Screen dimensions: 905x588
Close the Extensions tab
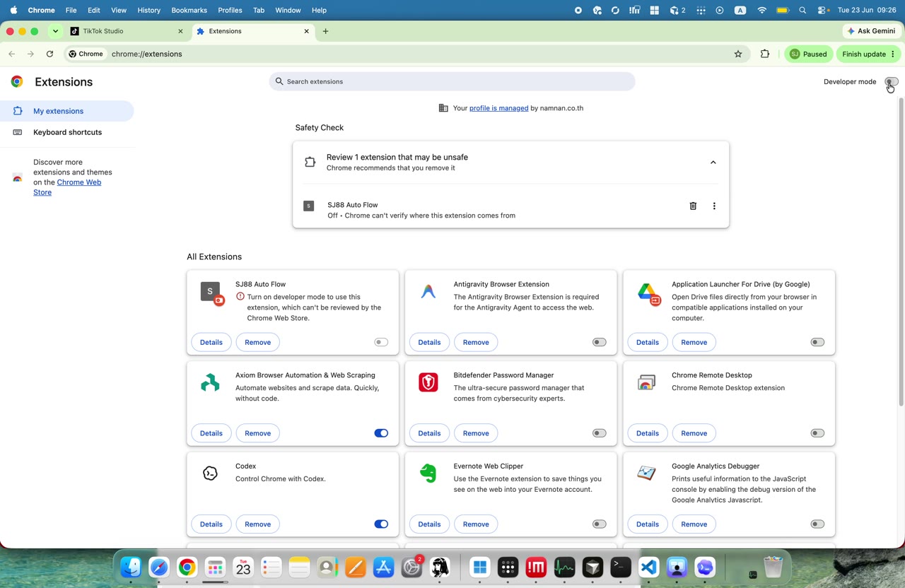point(307,31)
